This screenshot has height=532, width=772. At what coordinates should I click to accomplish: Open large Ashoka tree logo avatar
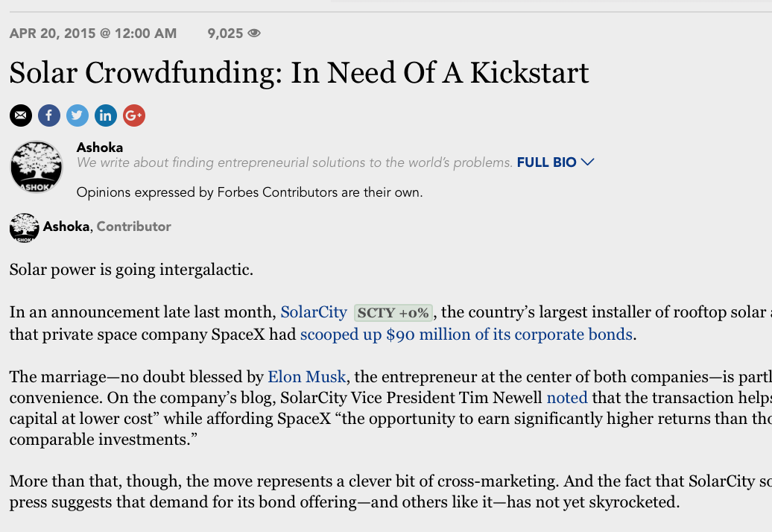tap(37, 167)
